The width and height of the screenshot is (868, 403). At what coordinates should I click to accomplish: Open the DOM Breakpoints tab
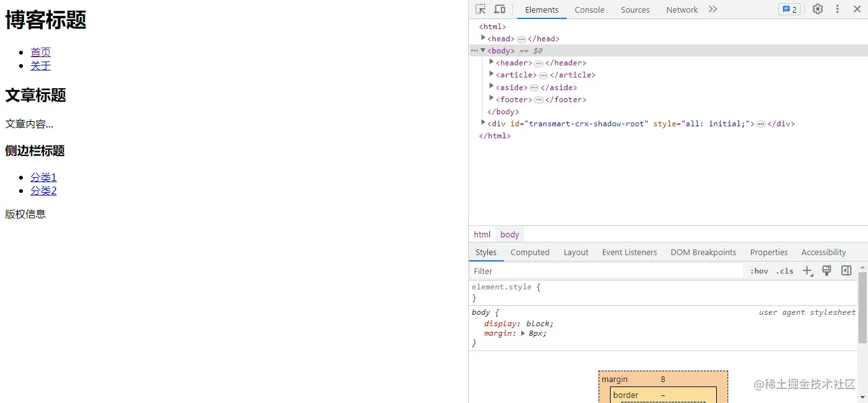point(703,252)
